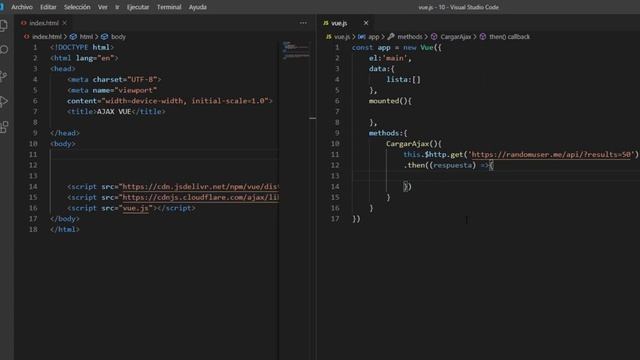Open the Run and Debug view
This screenshot has width=640, height=360.
pos(4,101)
